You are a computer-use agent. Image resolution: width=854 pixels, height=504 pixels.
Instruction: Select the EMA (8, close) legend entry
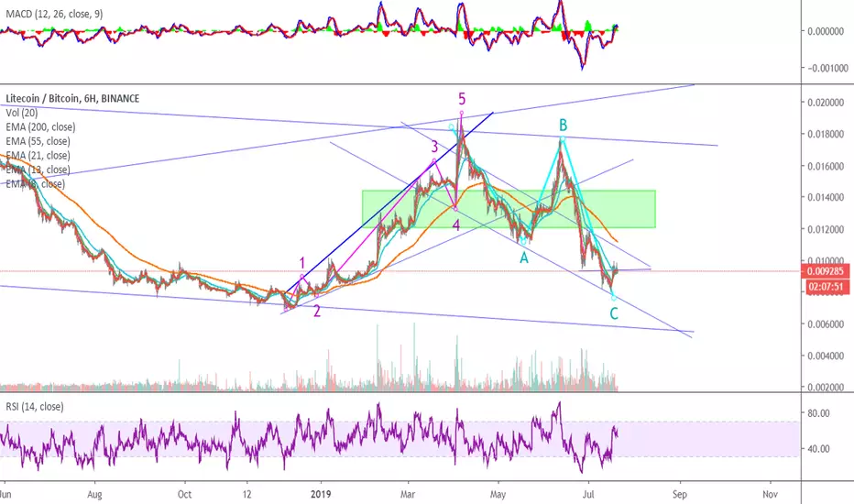[x=35, y=183]
